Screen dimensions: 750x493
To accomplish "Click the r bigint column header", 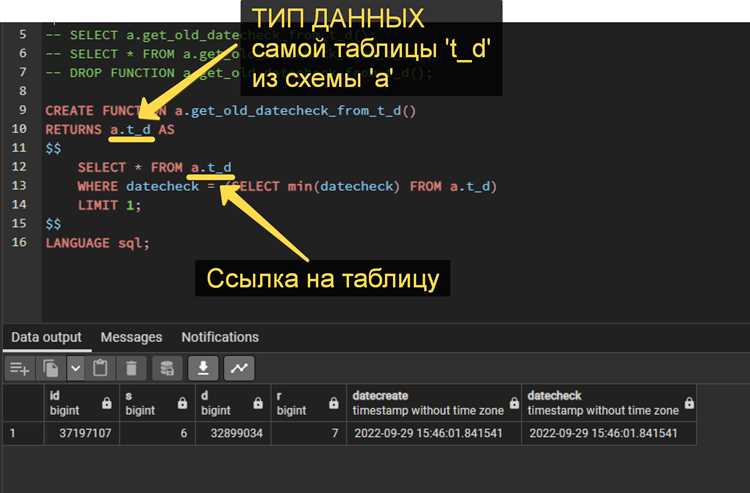I will coord(308,403).
